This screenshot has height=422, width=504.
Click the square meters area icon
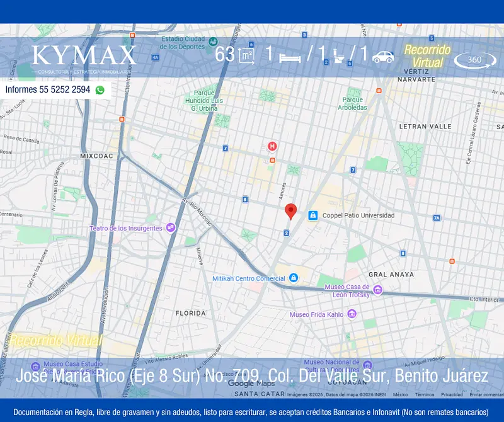coord(246,55)
